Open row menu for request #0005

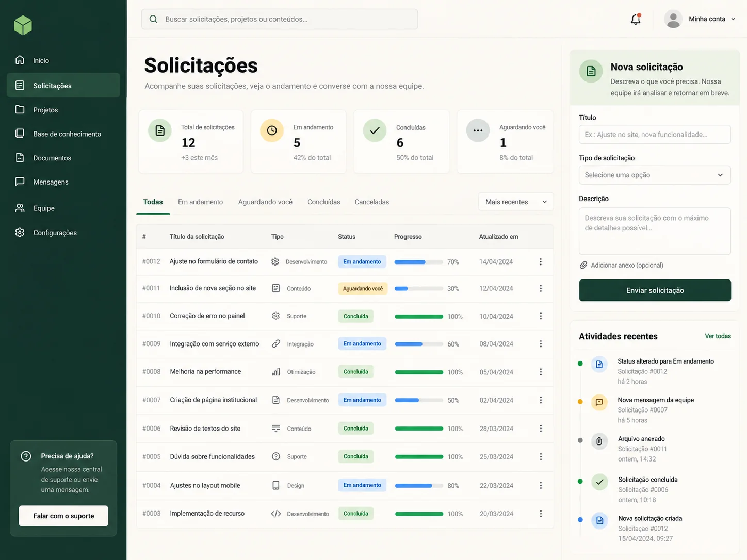[x=541, y=457]
